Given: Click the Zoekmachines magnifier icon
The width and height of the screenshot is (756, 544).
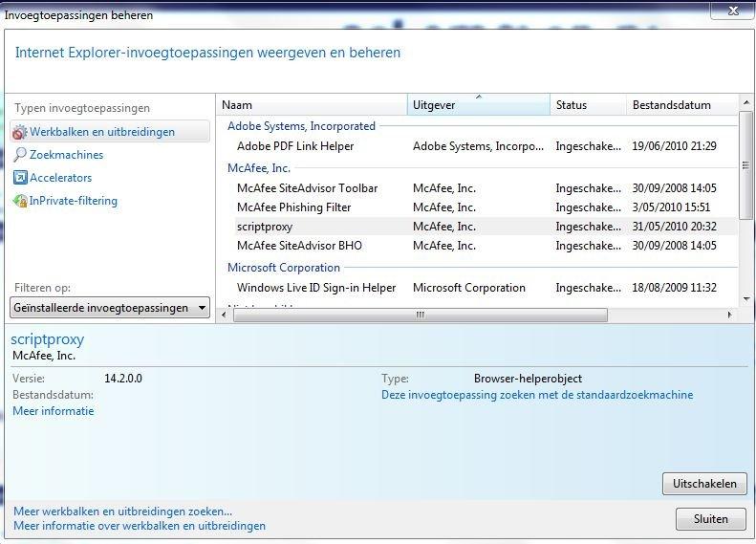Looking at the screenshot, I should click(20, 155).
